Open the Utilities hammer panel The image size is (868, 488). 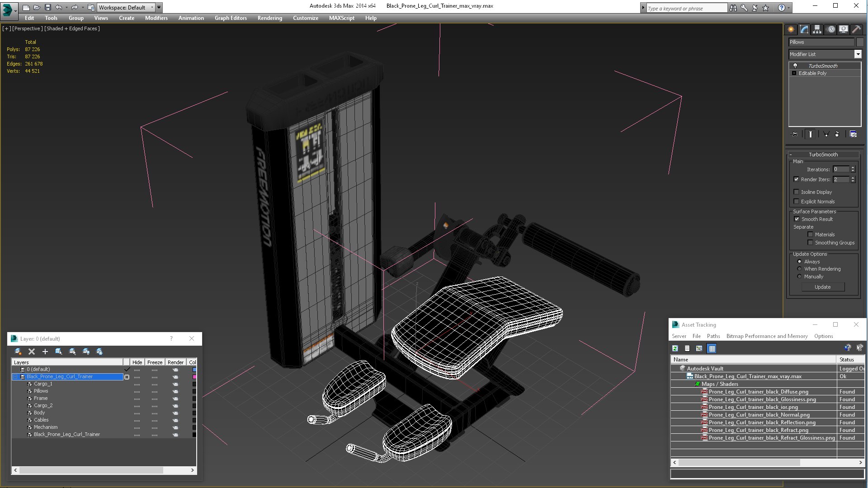click(856, 29)
